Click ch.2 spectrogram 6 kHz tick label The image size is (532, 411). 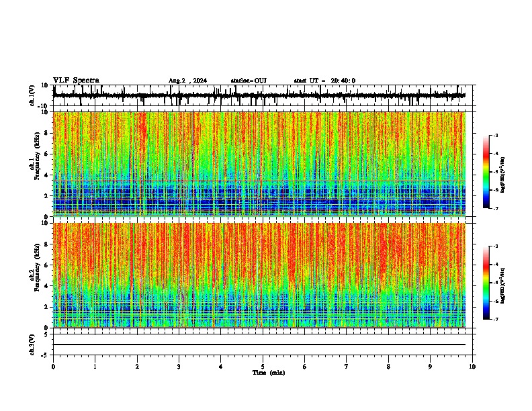click(x=46, y=265)
